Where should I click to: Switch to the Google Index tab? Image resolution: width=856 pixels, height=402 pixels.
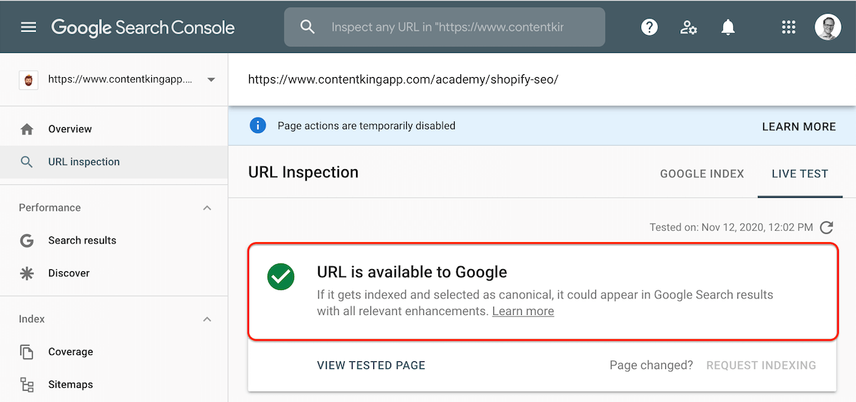pos(702,174)
